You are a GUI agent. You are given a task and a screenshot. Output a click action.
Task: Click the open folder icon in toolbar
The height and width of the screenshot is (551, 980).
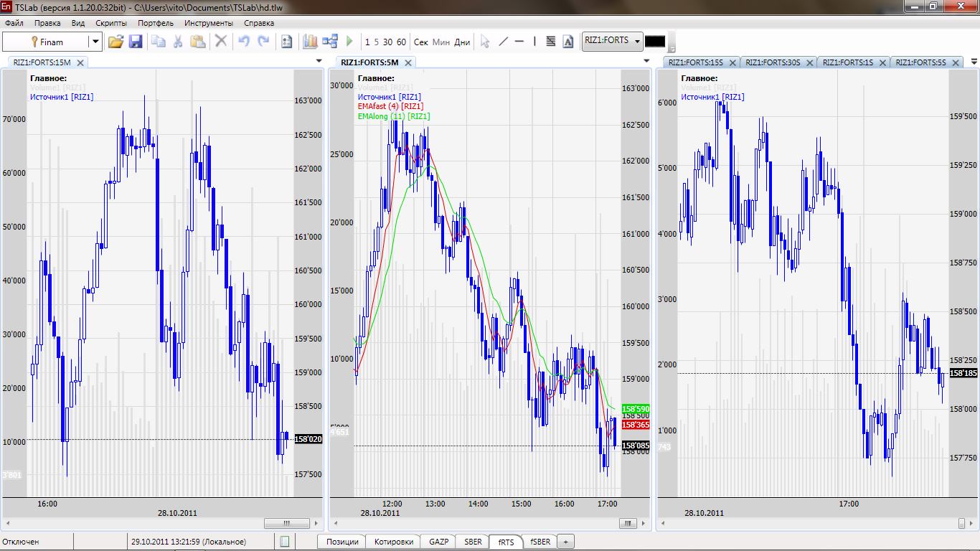(x=116, y=42)
